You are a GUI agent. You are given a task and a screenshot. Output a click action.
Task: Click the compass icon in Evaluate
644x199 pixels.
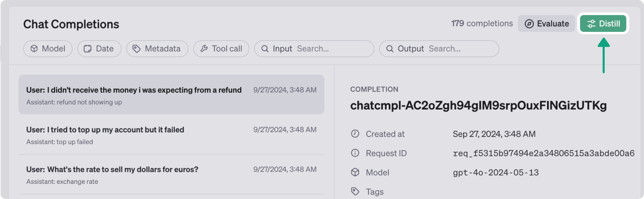click(529, 24)
